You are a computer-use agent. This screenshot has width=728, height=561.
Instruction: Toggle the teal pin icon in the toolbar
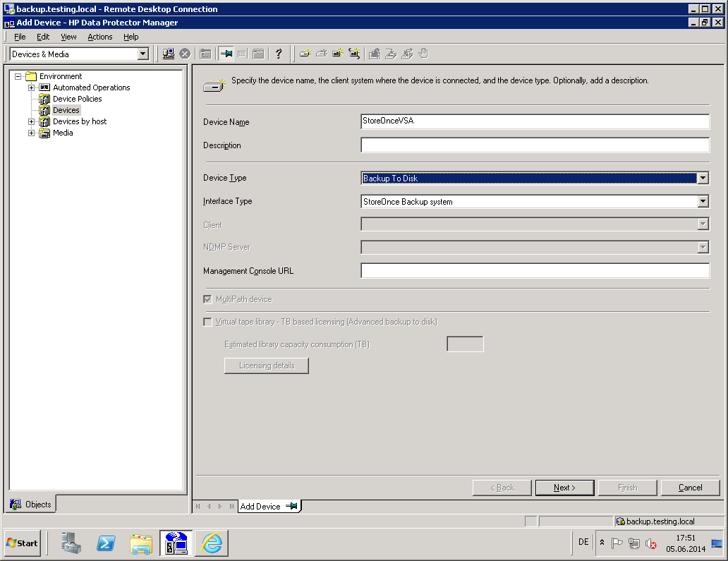pyautogui.click(x=226, y=54)
